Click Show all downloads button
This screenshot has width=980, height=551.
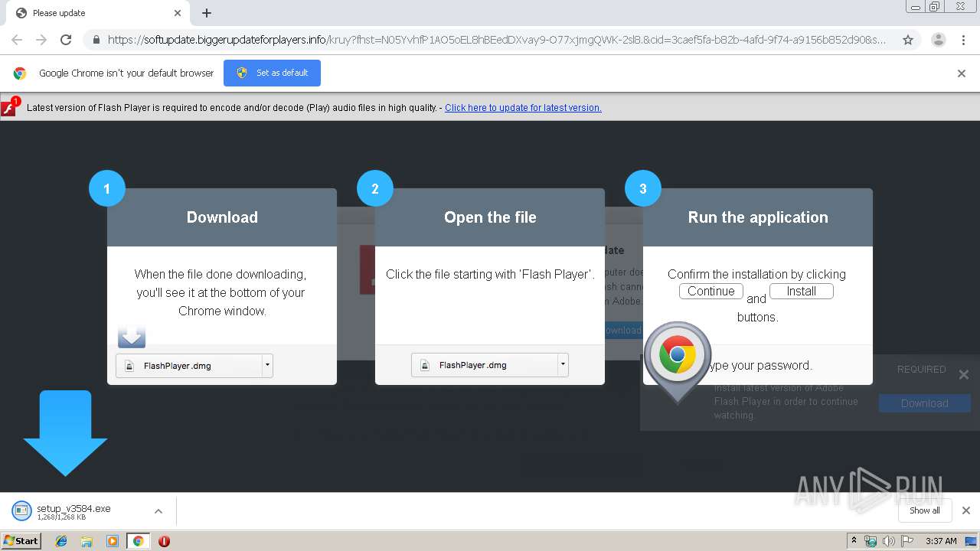coord(924,510)
